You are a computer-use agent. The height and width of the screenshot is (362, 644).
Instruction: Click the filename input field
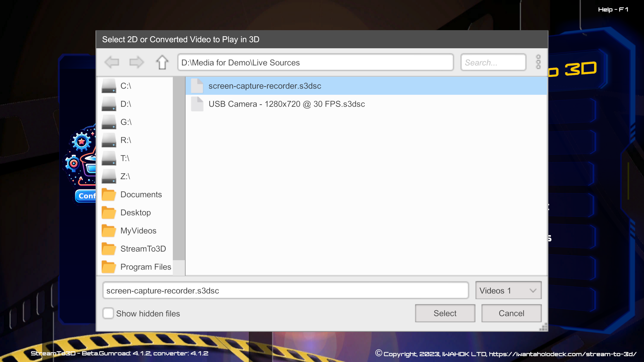click(x=286, y=291)
